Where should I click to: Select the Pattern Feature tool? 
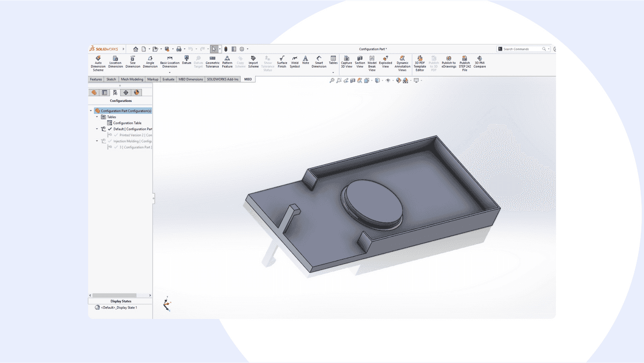click(x=228, y=62)
